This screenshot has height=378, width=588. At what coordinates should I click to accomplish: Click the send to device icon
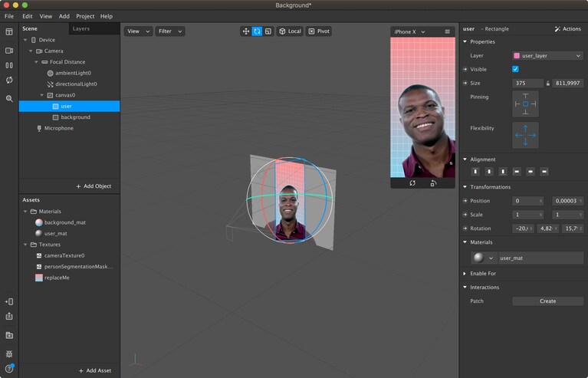click(9, 302)
